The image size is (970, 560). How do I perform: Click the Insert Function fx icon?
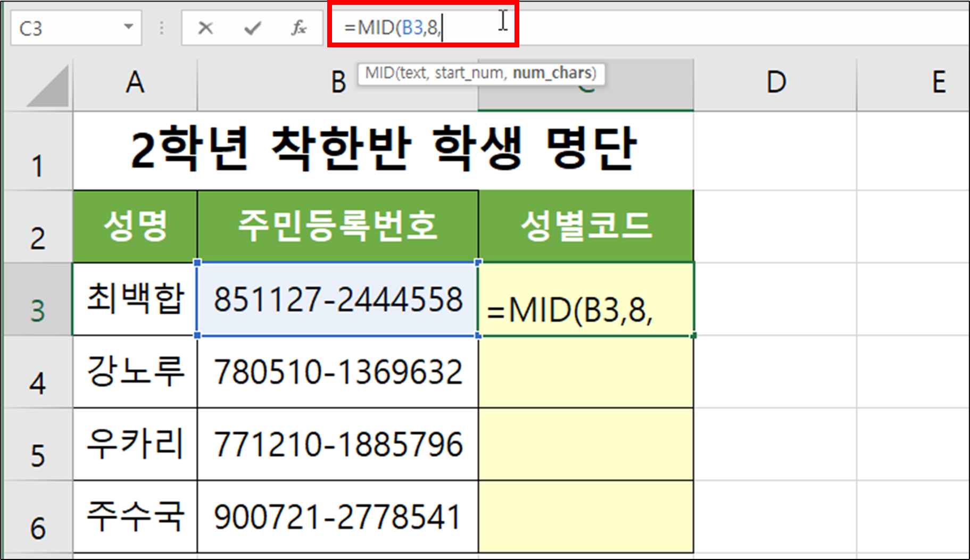(300, 27)
